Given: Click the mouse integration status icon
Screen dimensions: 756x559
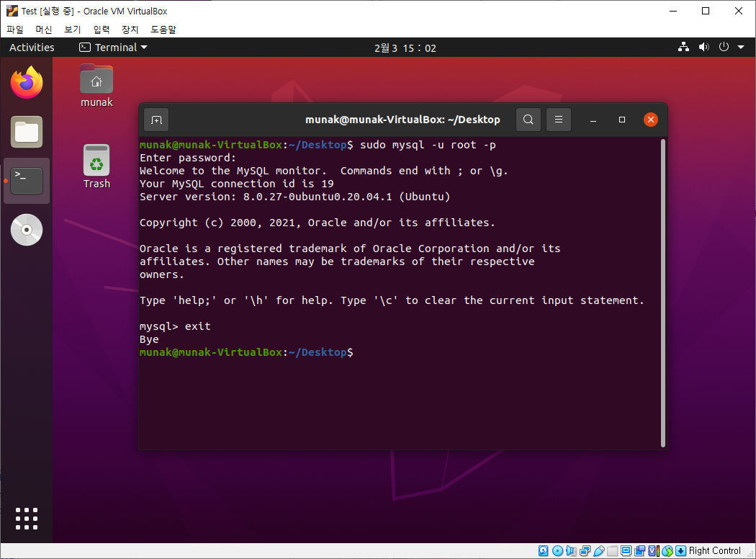Looking at the screenshot, I should [x=667, y=551].
